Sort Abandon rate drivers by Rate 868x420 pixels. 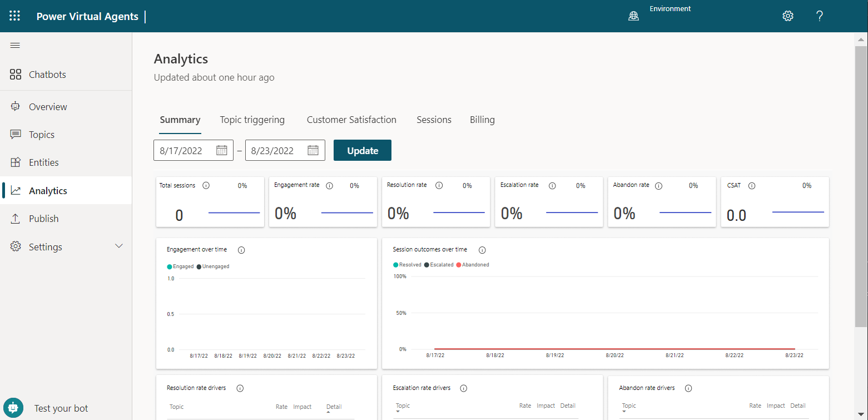755,406
